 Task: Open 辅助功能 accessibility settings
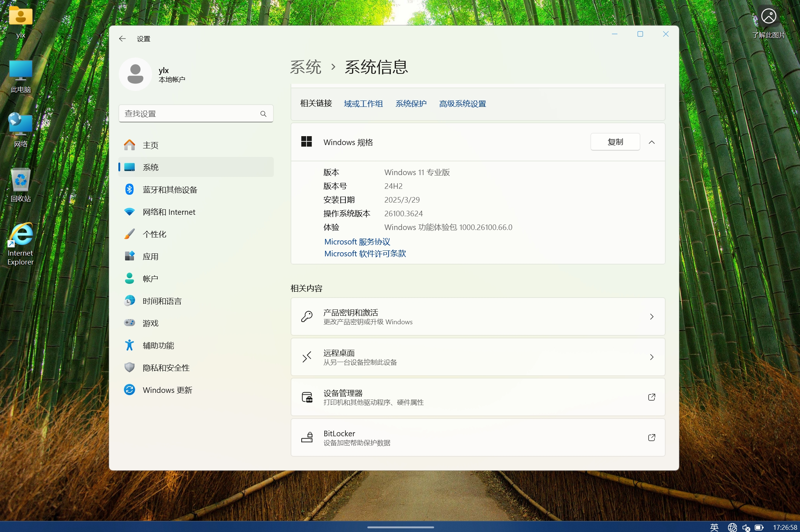[x=196, y=345]
